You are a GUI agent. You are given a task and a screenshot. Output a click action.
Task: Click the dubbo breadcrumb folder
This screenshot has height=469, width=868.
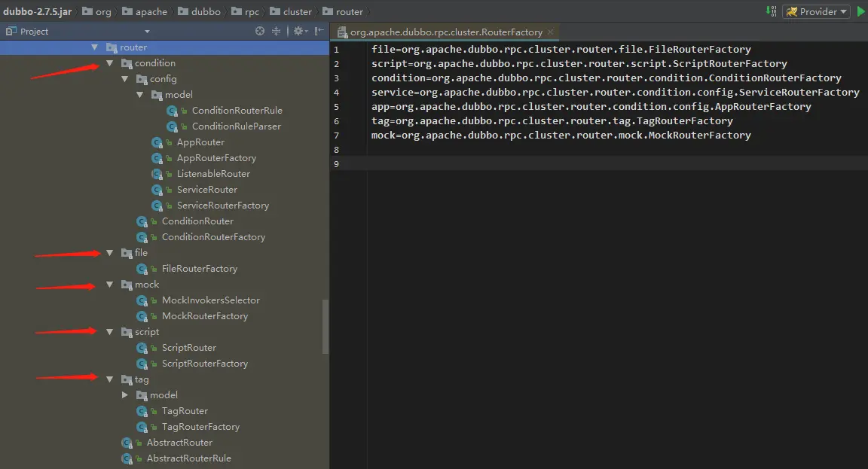tap(199, 11)
